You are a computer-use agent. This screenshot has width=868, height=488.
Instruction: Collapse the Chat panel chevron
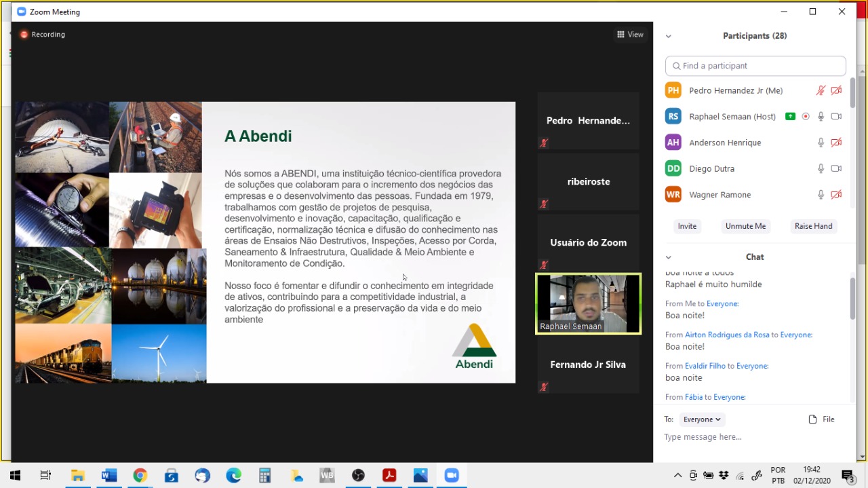point(669,257)
